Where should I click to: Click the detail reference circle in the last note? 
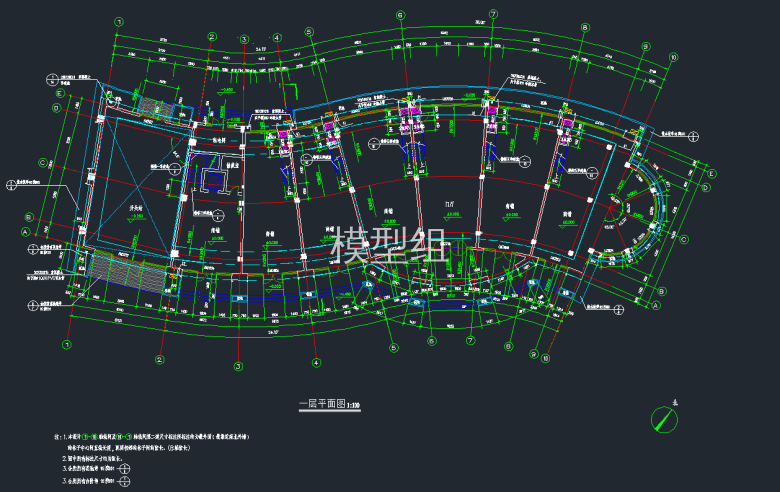124,481
